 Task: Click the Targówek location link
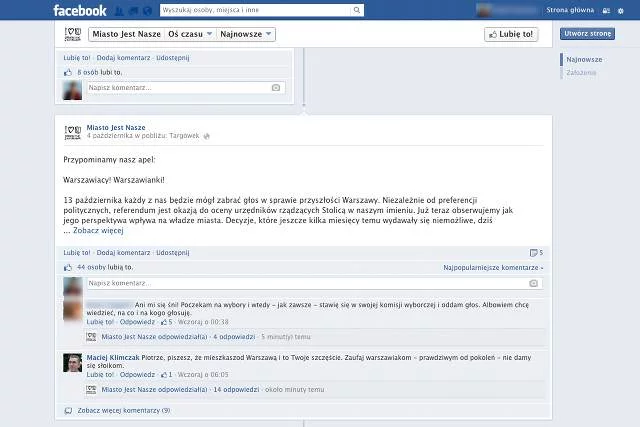(184, 136)
